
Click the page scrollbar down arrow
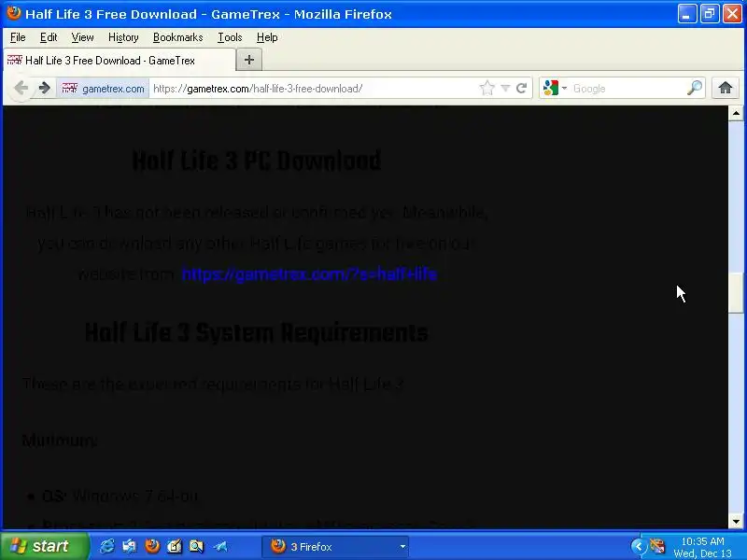[736, 522]
